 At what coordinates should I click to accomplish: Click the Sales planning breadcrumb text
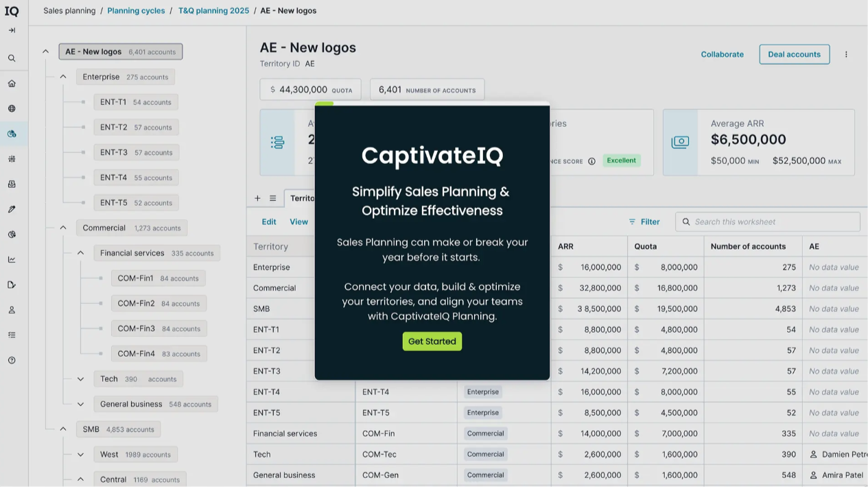click(x=69, y=11)
